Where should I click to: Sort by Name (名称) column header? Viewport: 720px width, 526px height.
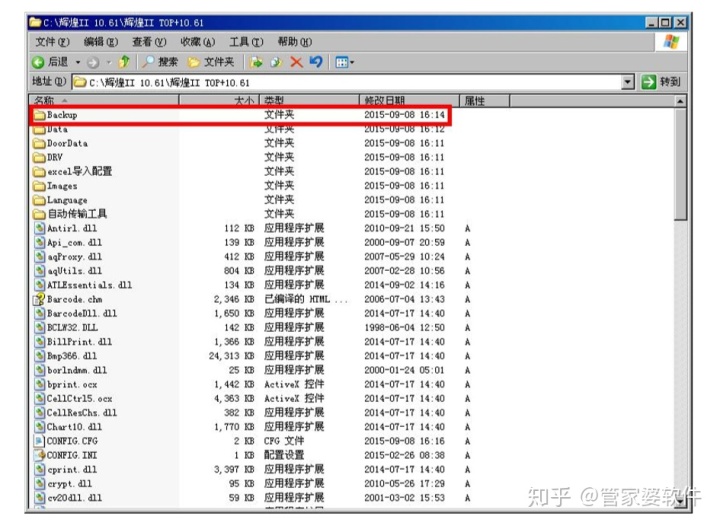[104, 100]
